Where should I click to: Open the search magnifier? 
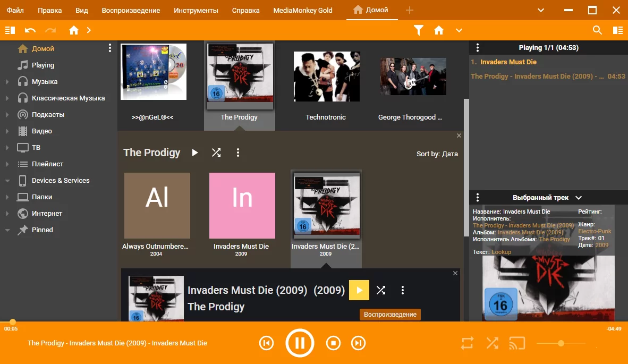pyautogui.click(x=597, y=30)
